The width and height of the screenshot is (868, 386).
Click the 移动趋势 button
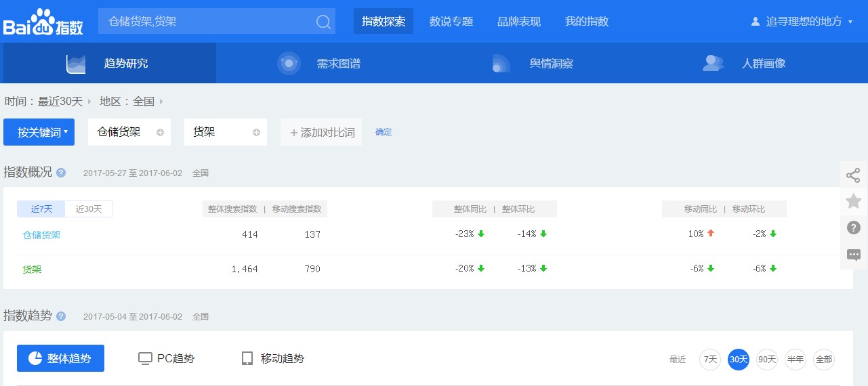pos(273,358)
